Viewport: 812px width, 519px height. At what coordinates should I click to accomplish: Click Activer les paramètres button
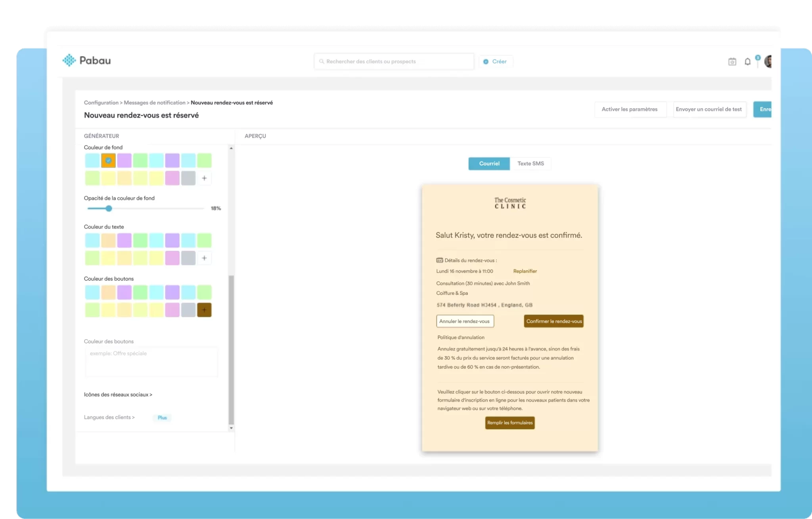[x=629, y=109]
